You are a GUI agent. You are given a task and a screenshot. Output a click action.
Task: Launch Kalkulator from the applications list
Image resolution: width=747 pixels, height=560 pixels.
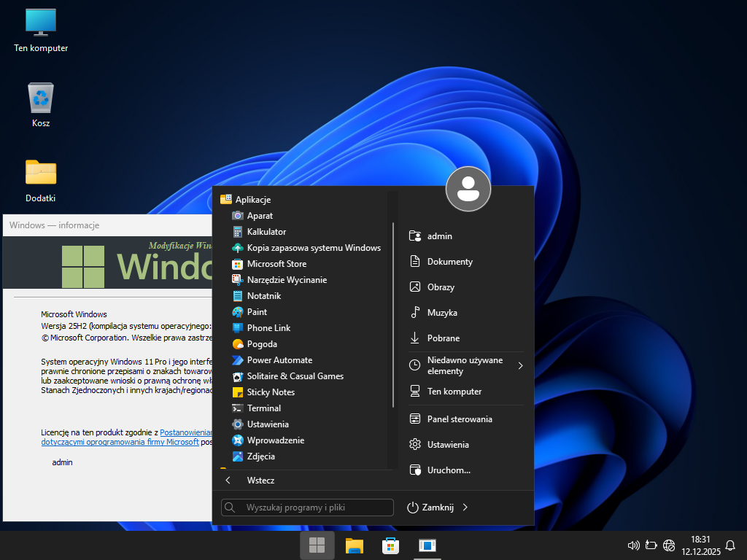pyautogui.click(x=266, y=232)
